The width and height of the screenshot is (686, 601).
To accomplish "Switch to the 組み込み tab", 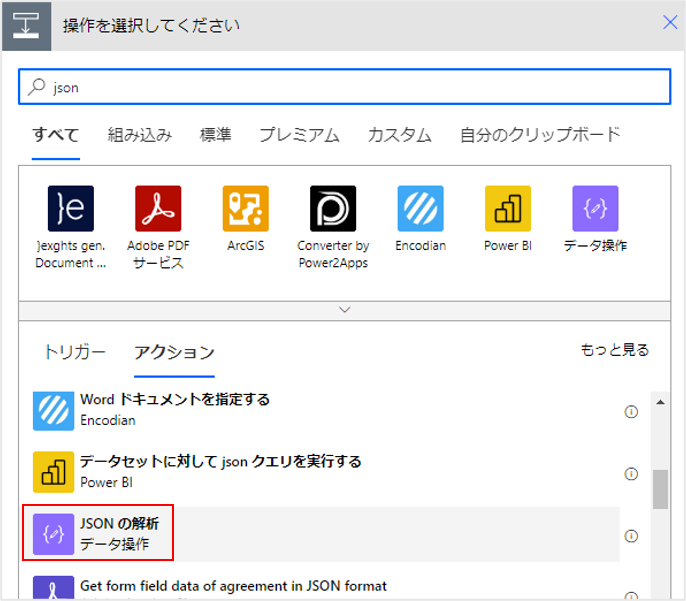I will pyautogui.click(x=140, y=135).
